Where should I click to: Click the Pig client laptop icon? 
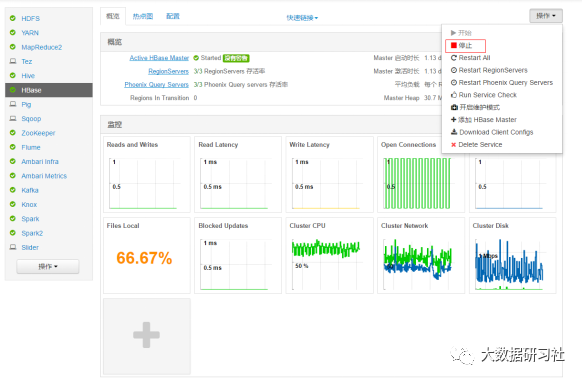click(x=13, y=104)
